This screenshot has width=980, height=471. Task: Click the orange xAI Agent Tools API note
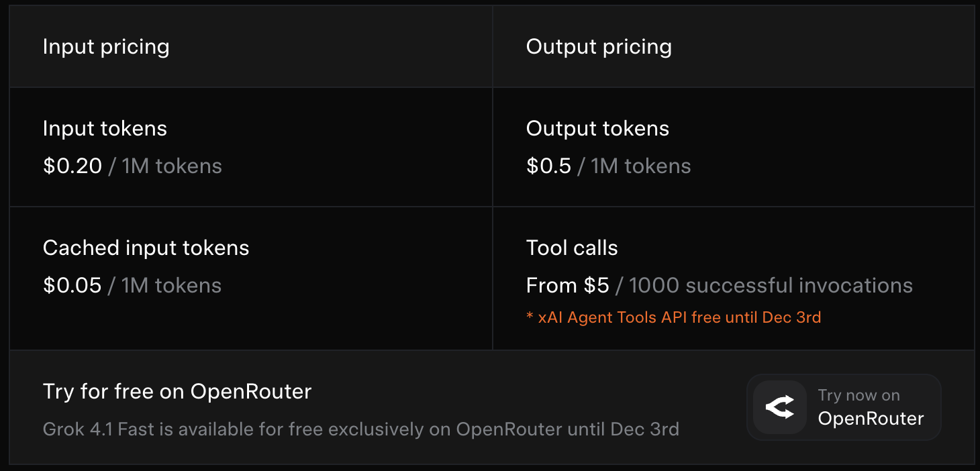click(x=673, y=317)
